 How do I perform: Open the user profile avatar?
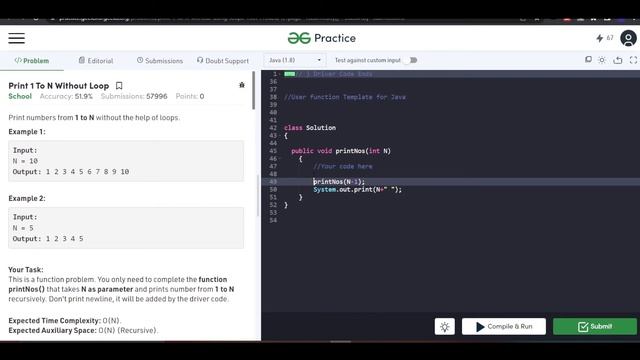[x=628, y=38]
